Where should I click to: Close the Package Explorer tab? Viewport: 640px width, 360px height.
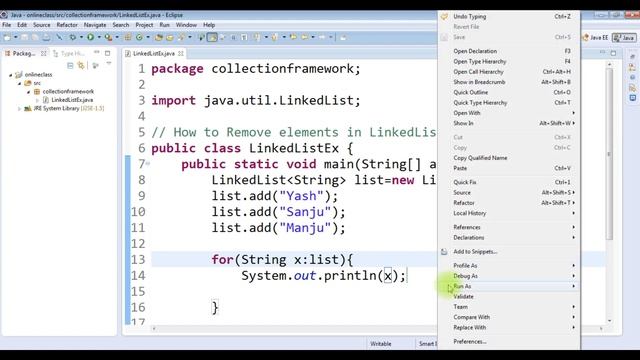44,53
